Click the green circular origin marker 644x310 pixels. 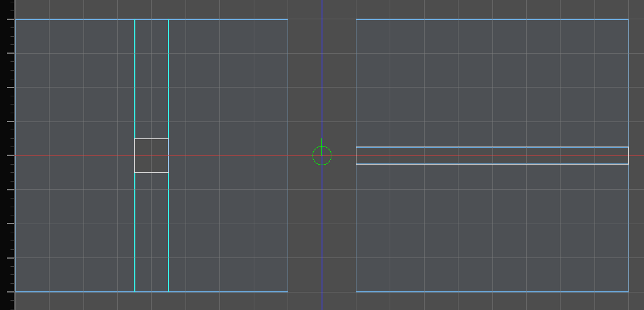pyautogui.click(x=322, y=155)
